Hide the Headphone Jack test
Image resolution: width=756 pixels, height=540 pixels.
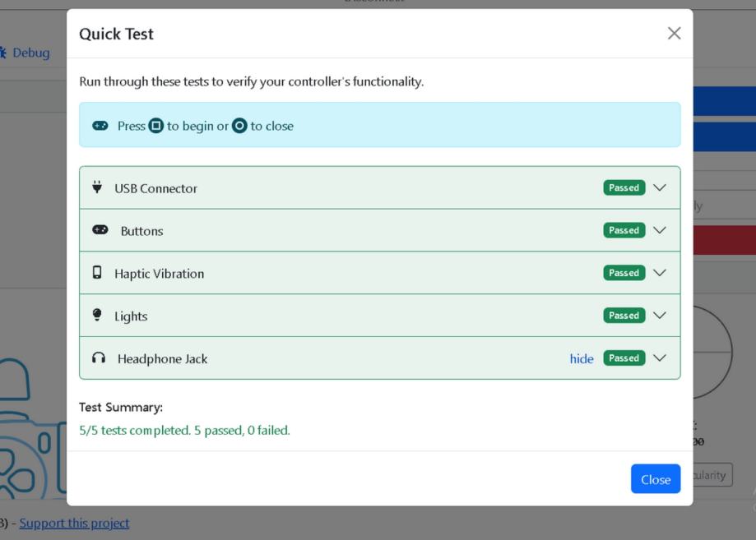tap(582, 358)
